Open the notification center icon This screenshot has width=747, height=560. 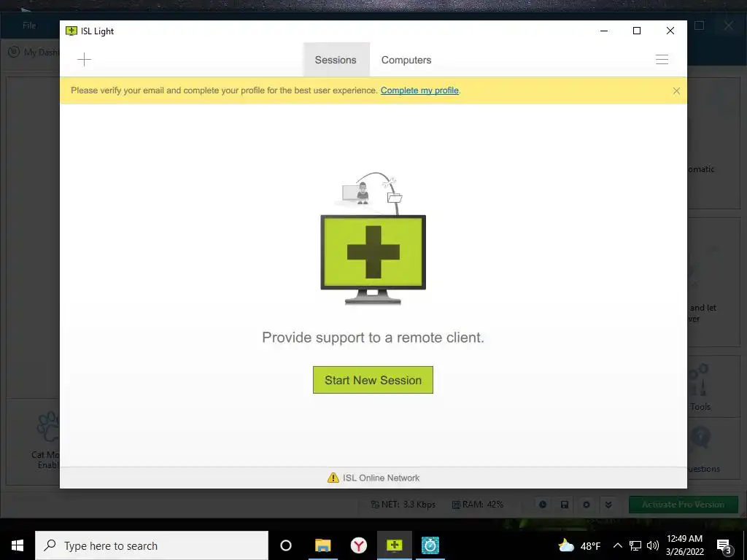[x=724, y=545]
